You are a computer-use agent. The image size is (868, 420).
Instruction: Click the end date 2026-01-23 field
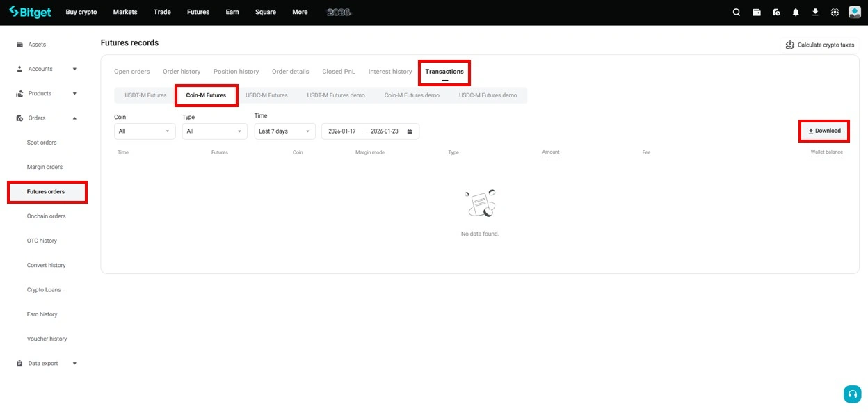[385, 131]
